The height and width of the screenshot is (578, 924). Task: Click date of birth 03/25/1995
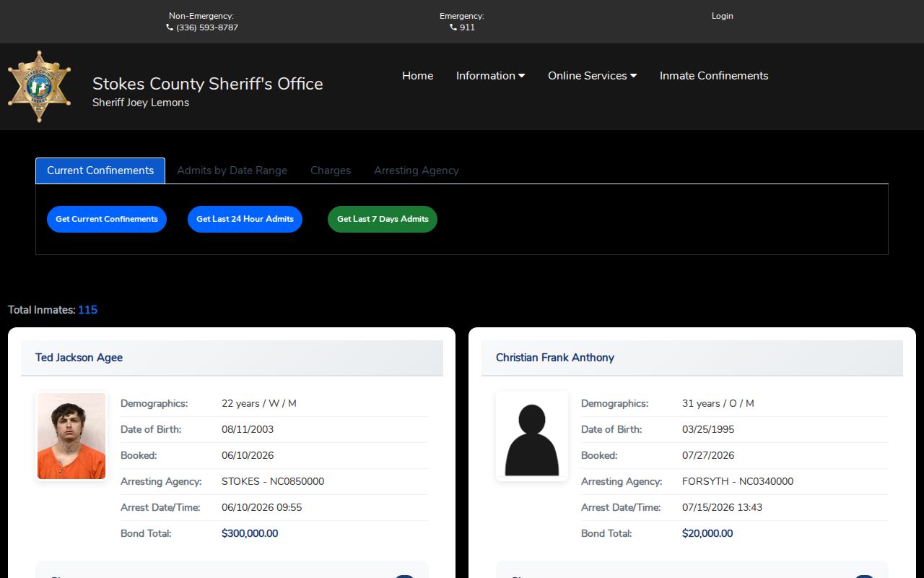click(x=708, y=430)
